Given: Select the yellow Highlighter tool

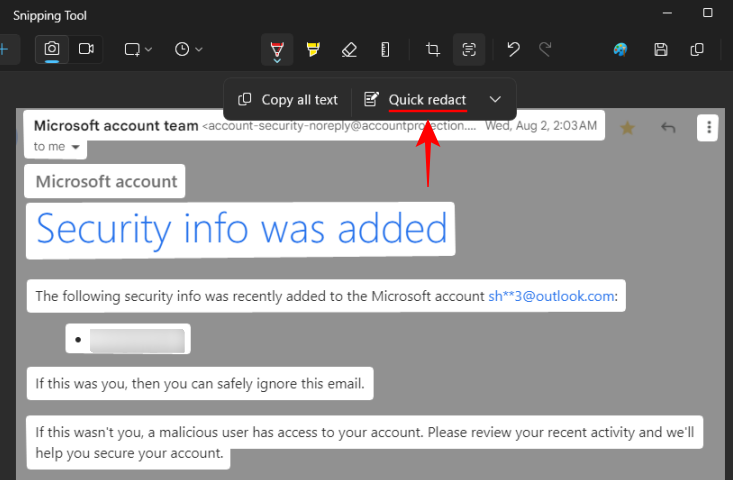Looking at the screenshot, I should 313,49.
